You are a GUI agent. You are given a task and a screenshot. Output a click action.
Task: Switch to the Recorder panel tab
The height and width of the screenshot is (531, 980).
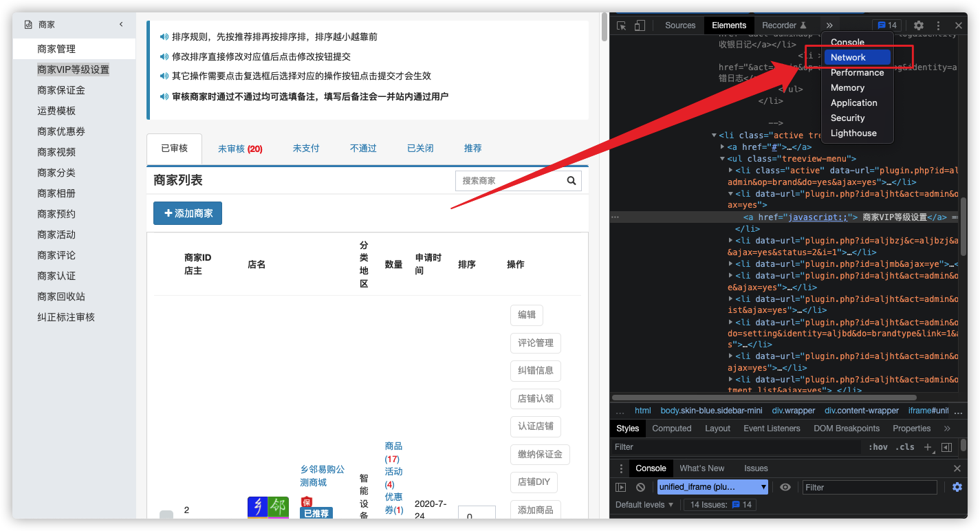(x=784, y=25)
